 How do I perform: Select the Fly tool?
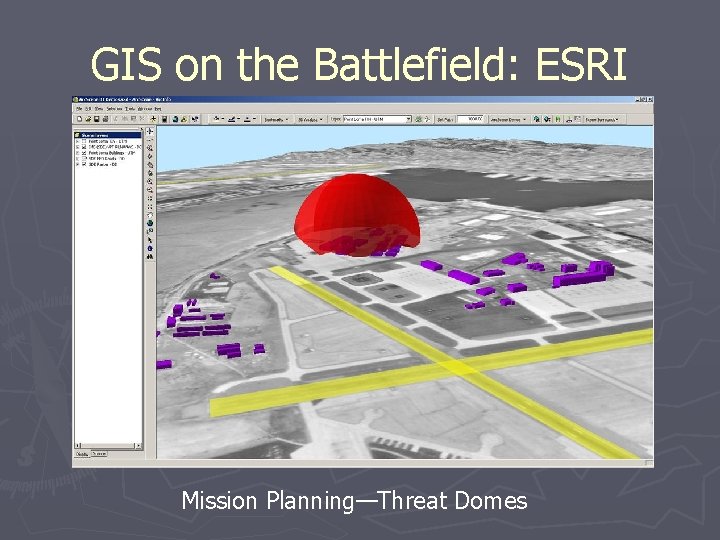(150, 140)
